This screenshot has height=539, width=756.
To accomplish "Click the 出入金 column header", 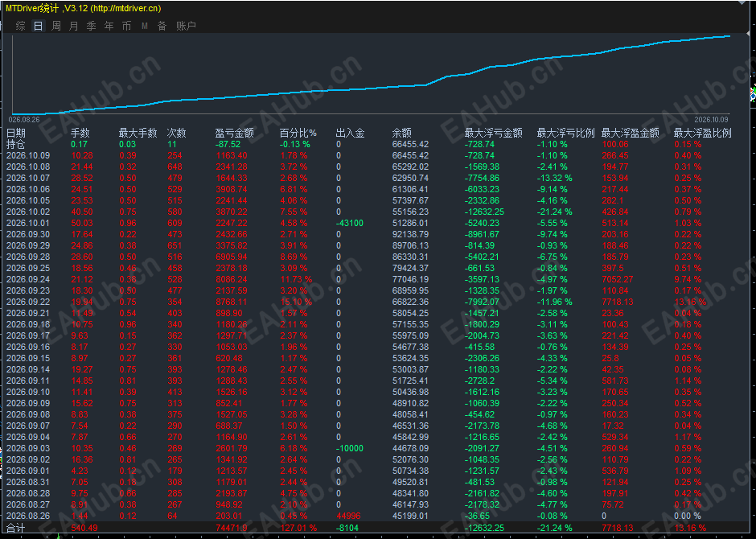I will (x=350, y=133).
